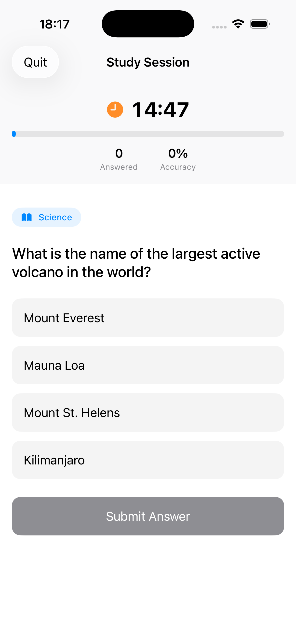Tap the blue progress bar indicator
Viewport: 296px width, 644px height.
click(x=14, y=134)
